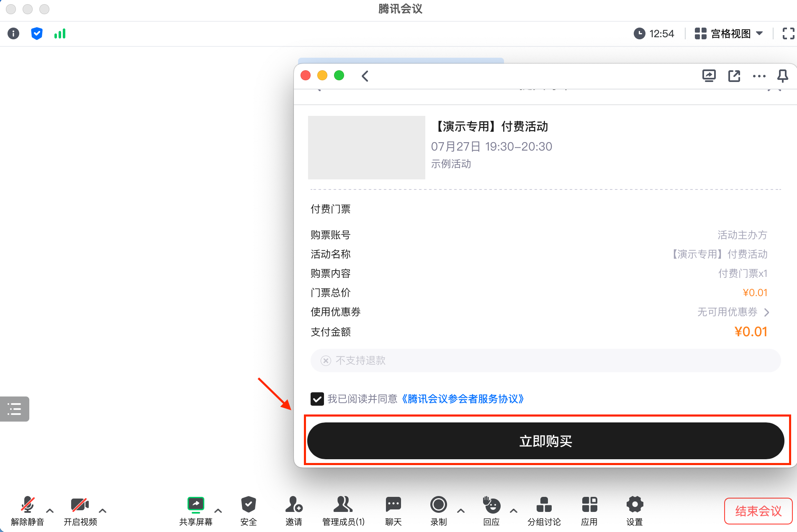Click the 使用优惠券 row label

click(336, 312)
